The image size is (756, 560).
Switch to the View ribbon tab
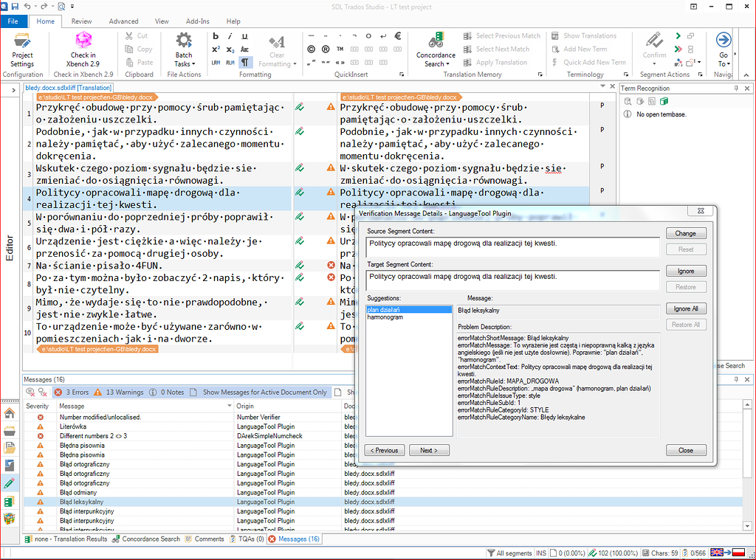click(162, 21)
